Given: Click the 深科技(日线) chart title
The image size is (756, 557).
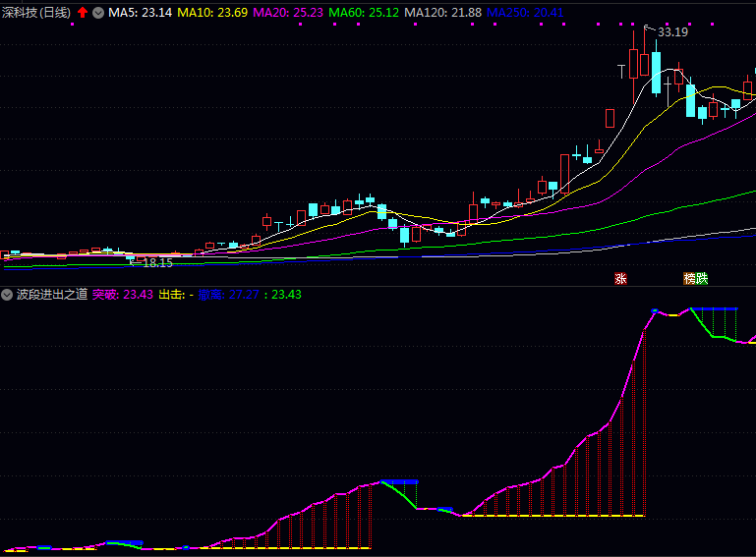Looking at the screenshot, I should tap(37, 13).
